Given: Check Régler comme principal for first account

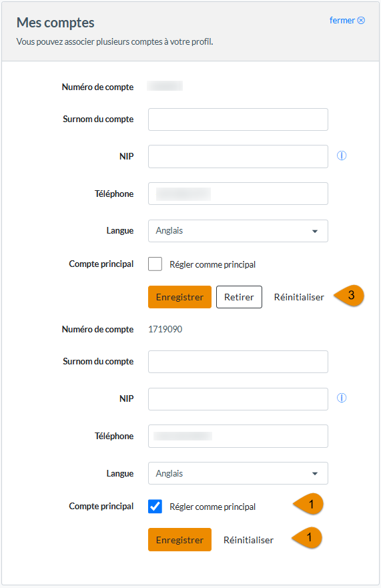Looking at the screenshot, I should [155, 264].
